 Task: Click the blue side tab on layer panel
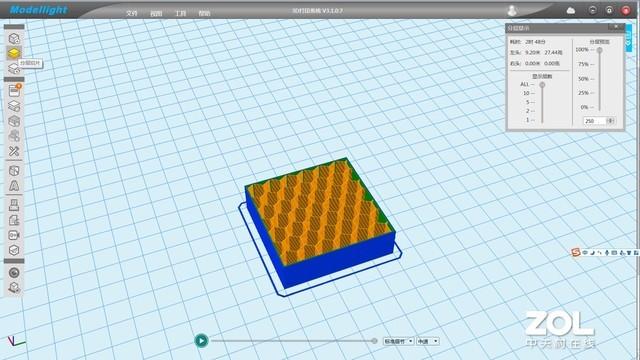pyautogui.click(x=629, y=38)
